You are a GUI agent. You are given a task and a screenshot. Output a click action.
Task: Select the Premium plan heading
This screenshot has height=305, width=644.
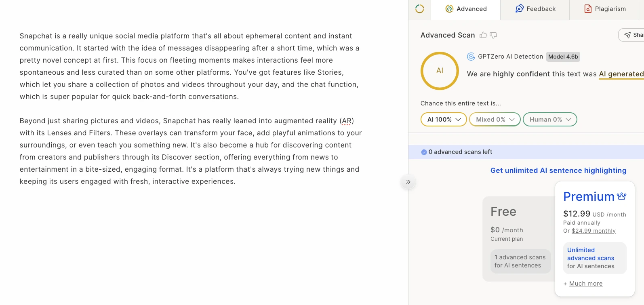pyautogui.click(x=589, y=197)
